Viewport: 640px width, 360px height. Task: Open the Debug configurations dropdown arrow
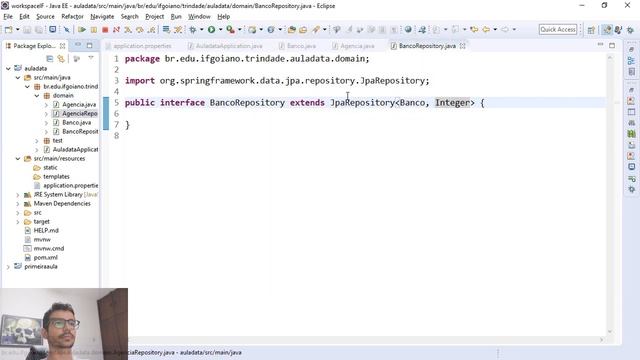(201, 29)
